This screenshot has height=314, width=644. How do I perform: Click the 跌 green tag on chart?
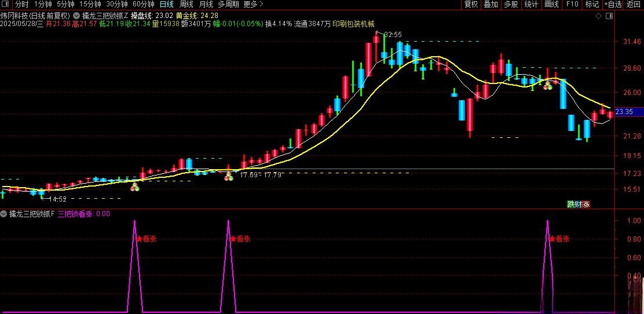pyautogui.click(x=570, y=204)
